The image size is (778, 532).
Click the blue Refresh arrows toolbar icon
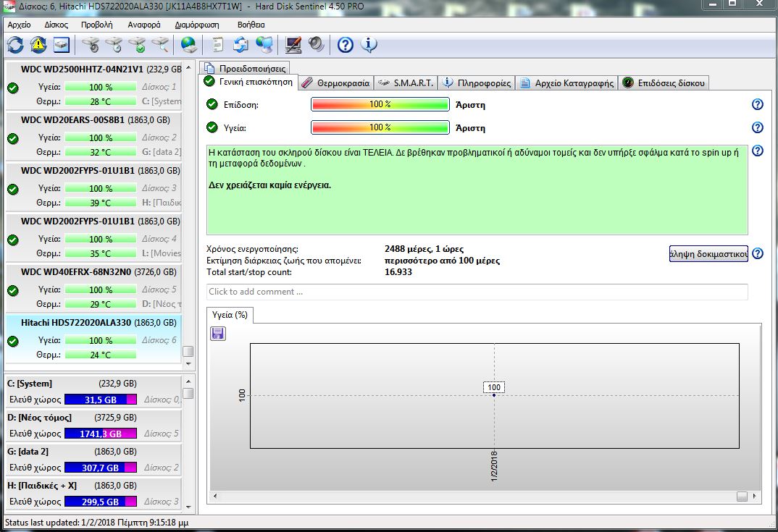(15, 45)
